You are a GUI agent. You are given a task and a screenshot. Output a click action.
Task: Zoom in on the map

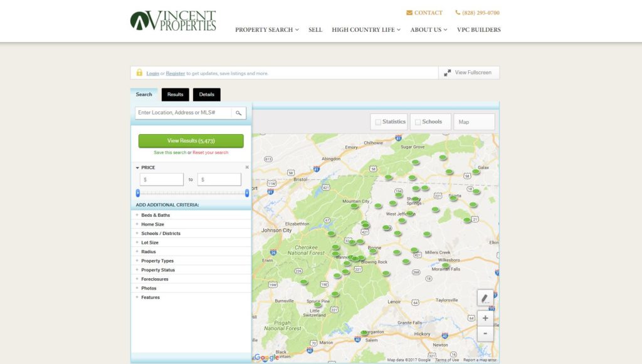[x=485, y=318]
